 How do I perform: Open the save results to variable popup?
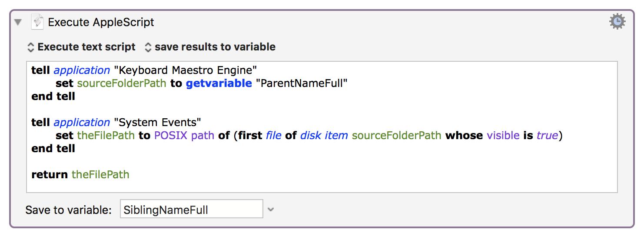(x=210, y=47)
